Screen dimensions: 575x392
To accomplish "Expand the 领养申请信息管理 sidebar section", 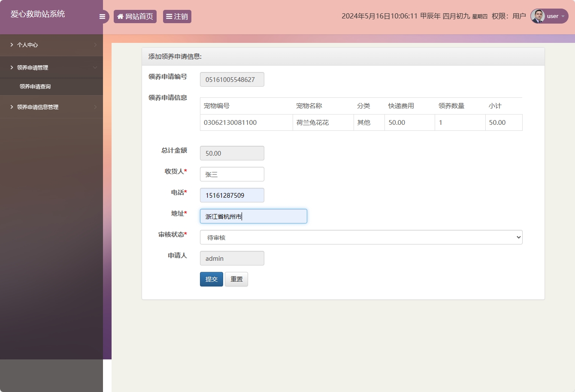I will click(x=51, y=106).
